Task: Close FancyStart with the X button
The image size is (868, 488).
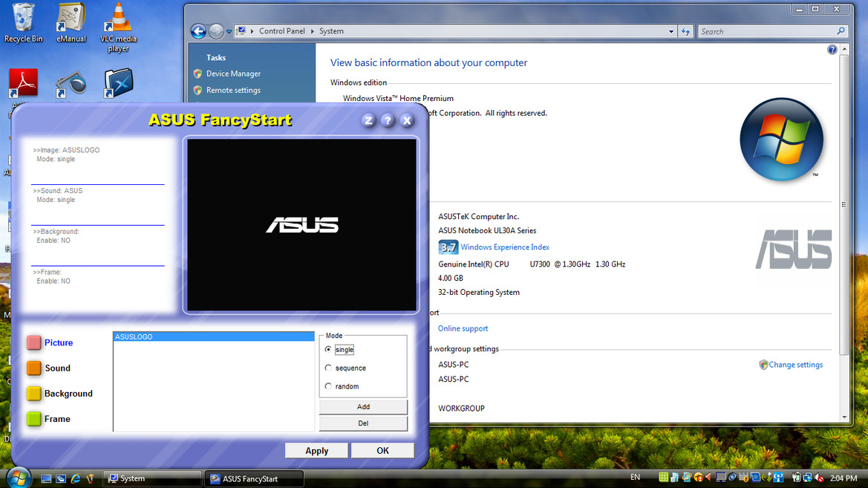Action: pos(407,120)
